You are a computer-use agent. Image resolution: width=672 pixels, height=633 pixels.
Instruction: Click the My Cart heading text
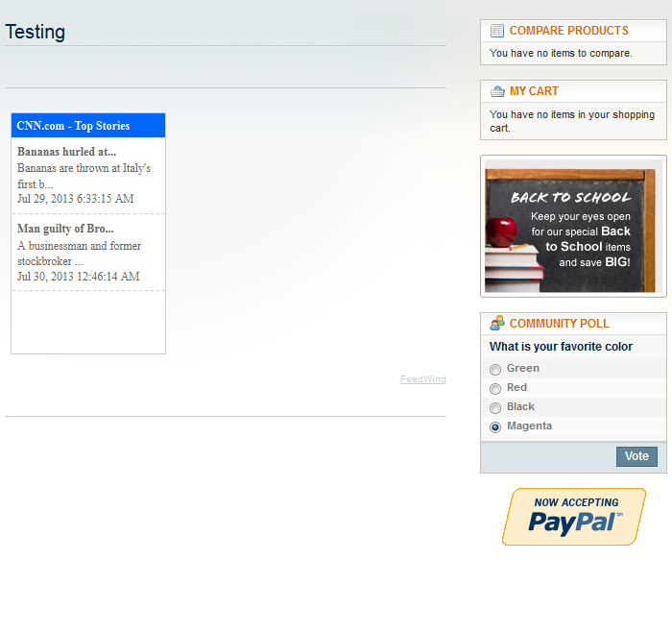(x=534, y=91)
